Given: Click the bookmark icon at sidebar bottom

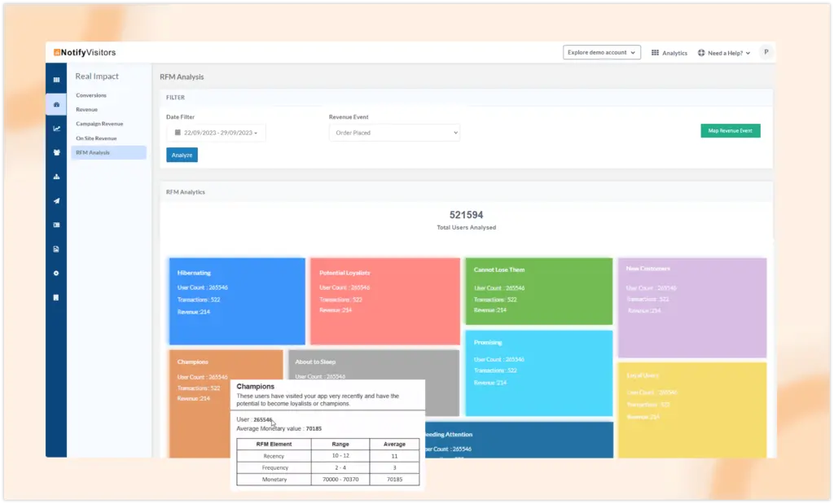Looking at the screenshot, I should pyautogui.click(x=56, y=297).
